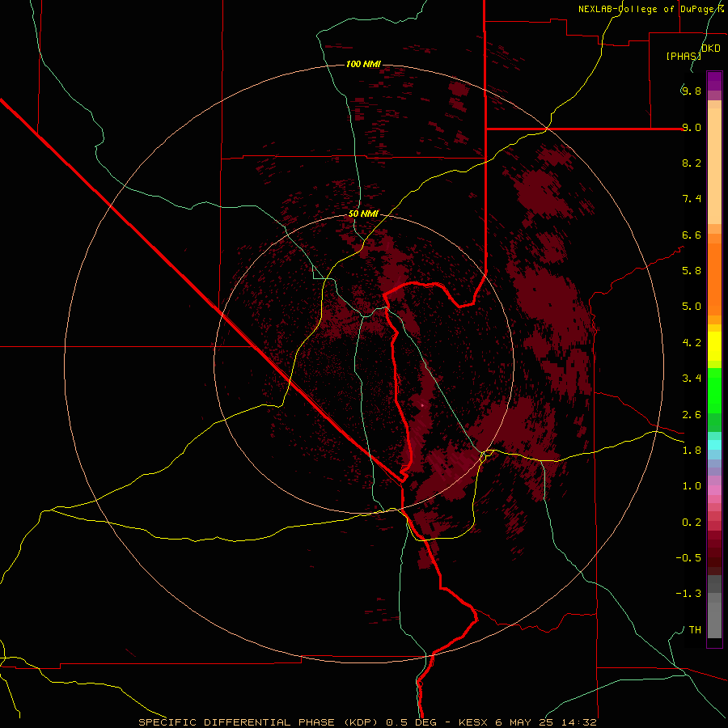Click the 9.0 value on the color scale

click(x=692, y=127)
